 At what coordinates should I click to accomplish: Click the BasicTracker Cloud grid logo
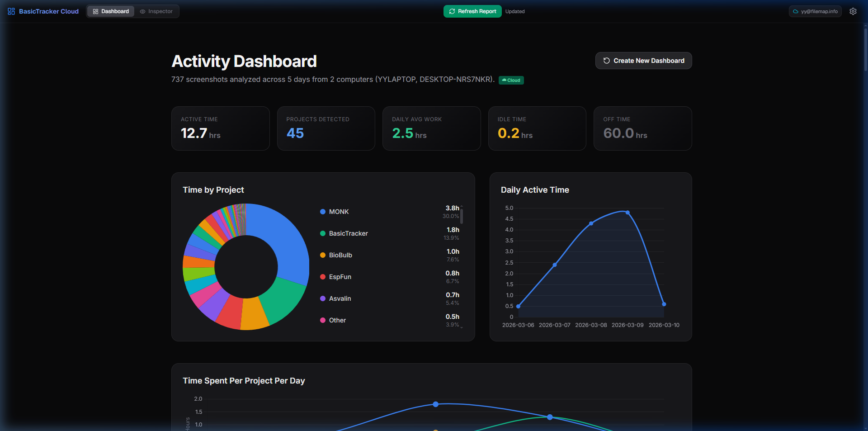point(11,11)
